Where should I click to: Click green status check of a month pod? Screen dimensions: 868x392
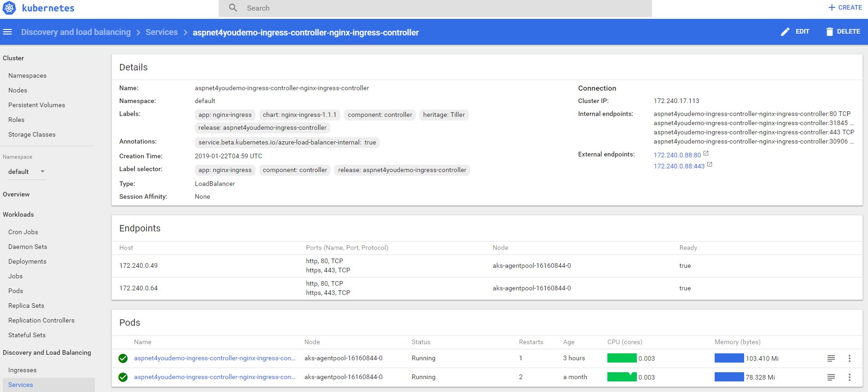click(x=123, y=377)
